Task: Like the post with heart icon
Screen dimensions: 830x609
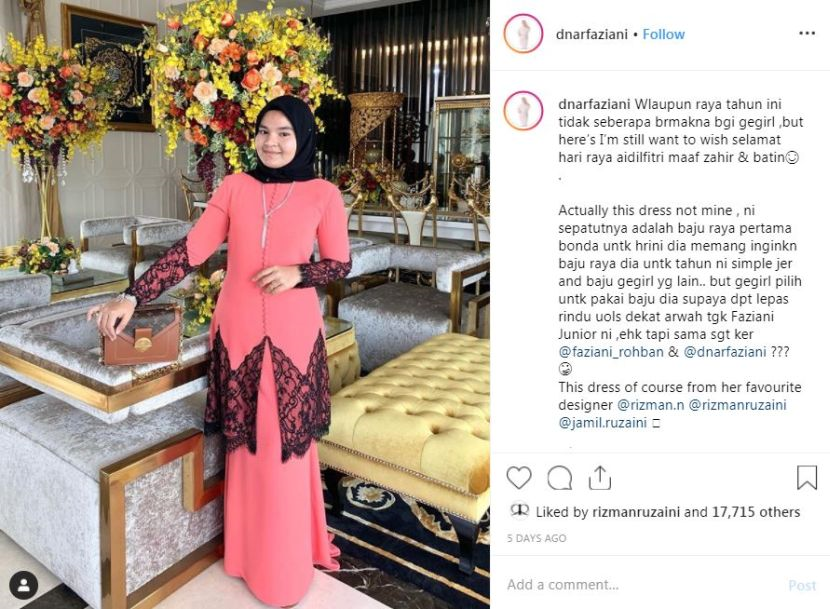Action: (519, 478)
